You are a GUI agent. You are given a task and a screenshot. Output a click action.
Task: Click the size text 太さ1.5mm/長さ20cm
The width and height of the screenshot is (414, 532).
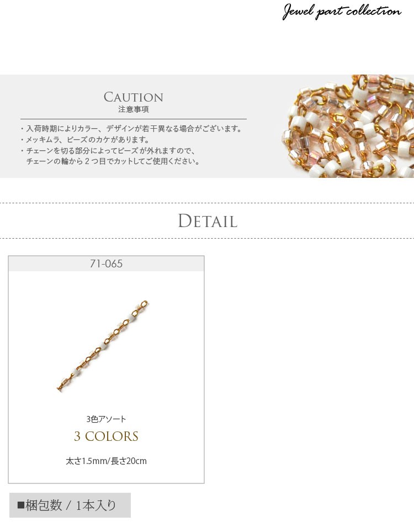click(x=106, y=461)
